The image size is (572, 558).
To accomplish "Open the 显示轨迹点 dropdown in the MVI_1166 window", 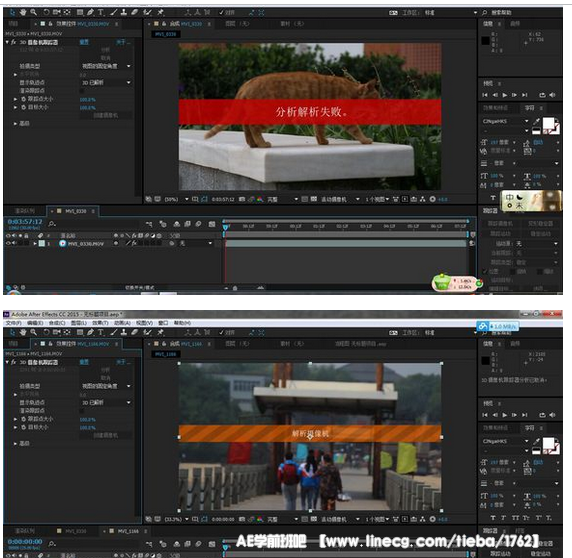I will click(106, 402).
